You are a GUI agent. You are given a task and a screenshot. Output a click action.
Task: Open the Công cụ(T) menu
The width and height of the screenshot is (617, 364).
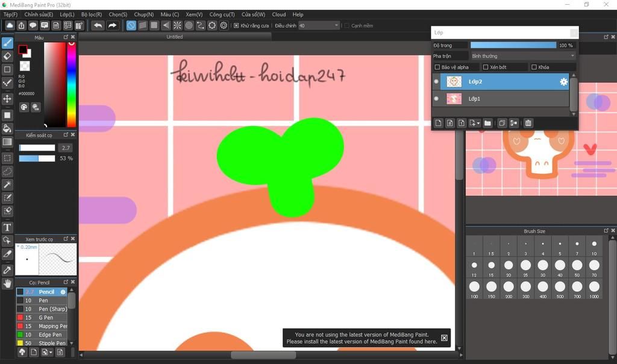[222, 14]
